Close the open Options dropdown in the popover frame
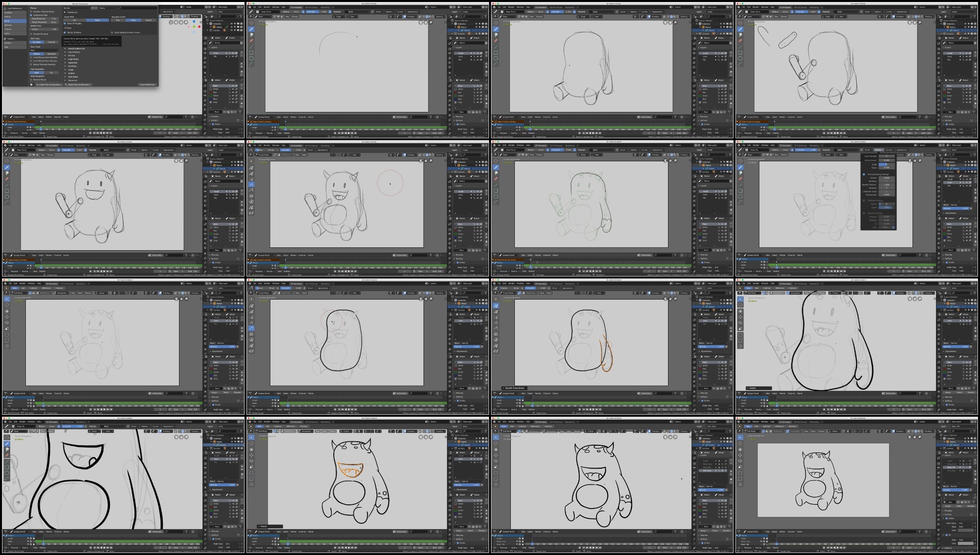The image size is (980, 555). 879,150
